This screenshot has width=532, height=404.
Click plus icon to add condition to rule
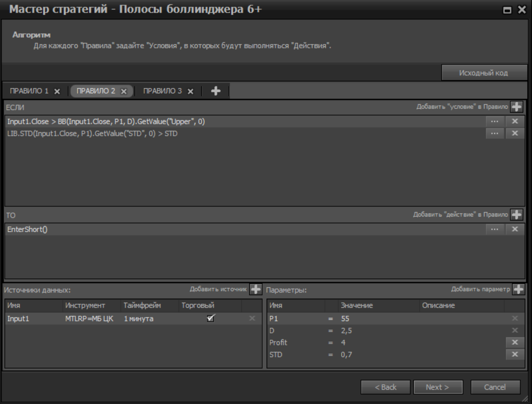click(x=516, y=107)
